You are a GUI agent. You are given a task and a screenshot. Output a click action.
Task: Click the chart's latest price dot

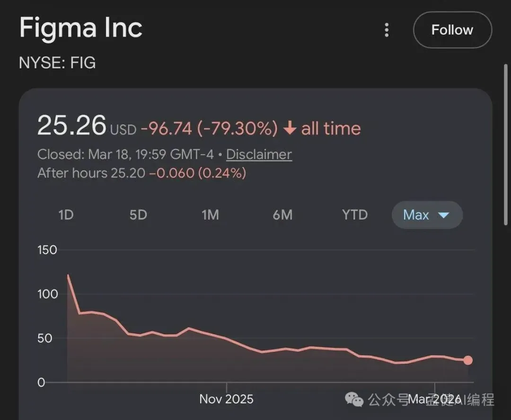click(x=468, y=360)
